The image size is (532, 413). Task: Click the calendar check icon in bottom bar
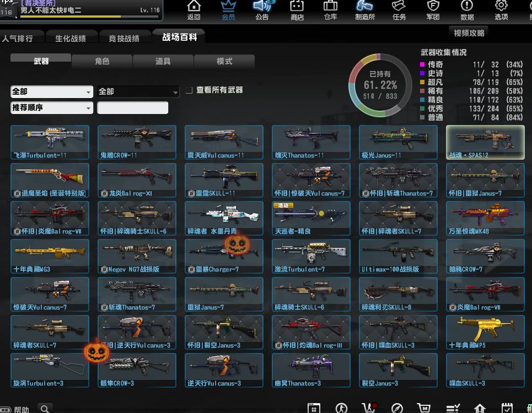tap(507, 408)
